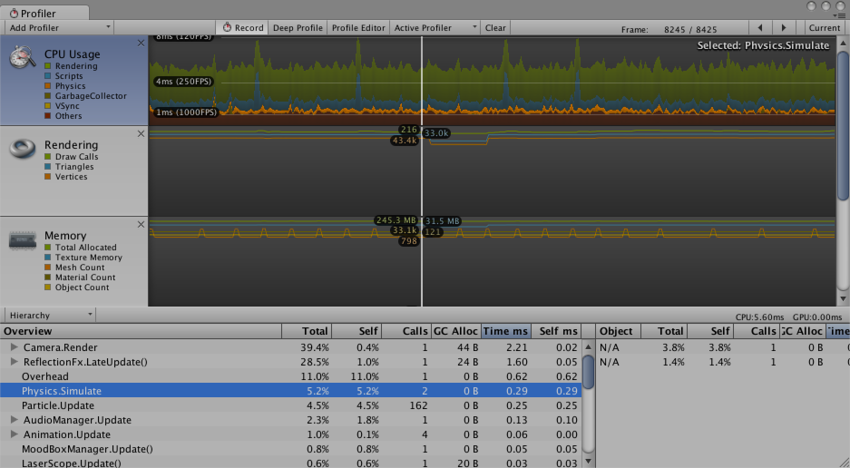Screen dimensions: 850x468
Task: Close the CPU Usage profiler panel
Action: click(x=141, y=43)
